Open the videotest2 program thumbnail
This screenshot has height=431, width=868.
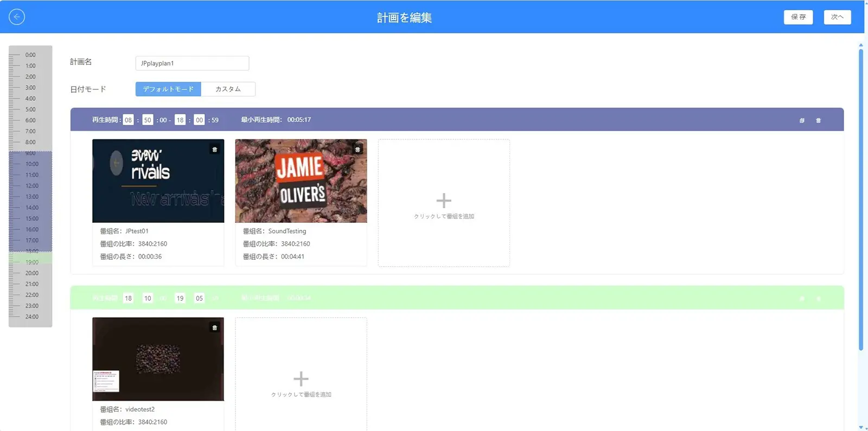coord(158,359)
